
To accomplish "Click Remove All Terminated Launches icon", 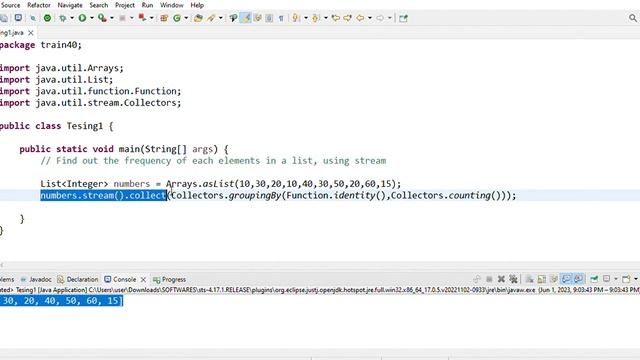I will (x=513, y=279).
